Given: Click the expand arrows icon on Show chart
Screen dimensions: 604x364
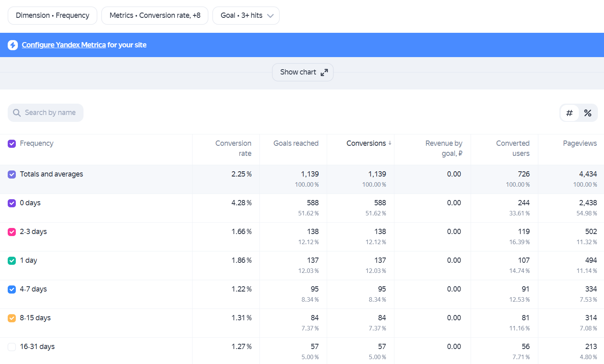Looking at the screenshot, I should click(324, 72).
